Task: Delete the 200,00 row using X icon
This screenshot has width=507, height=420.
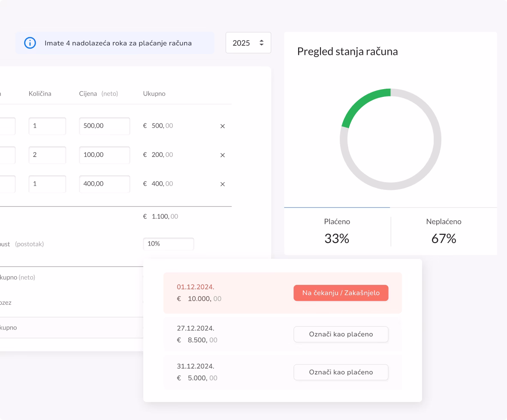Action: click(222, 155)
